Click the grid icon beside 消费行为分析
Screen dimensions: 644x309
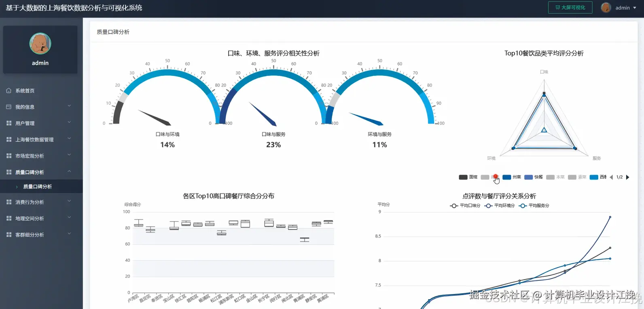click(x=9, y=202)
